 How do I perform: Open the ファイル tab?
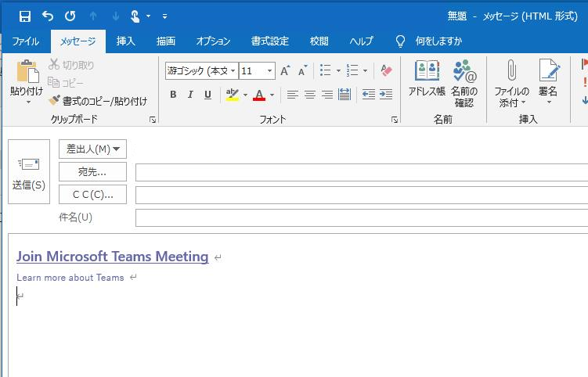(x=26, y=41)
